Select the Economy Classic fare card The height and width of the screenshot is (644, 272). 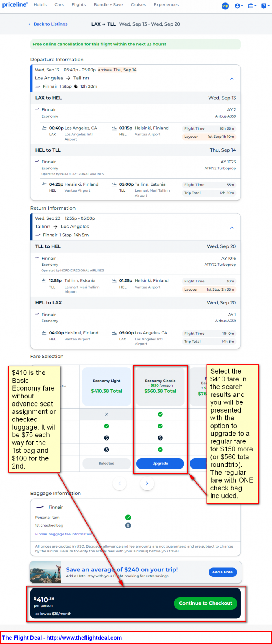tap(160, 387)
